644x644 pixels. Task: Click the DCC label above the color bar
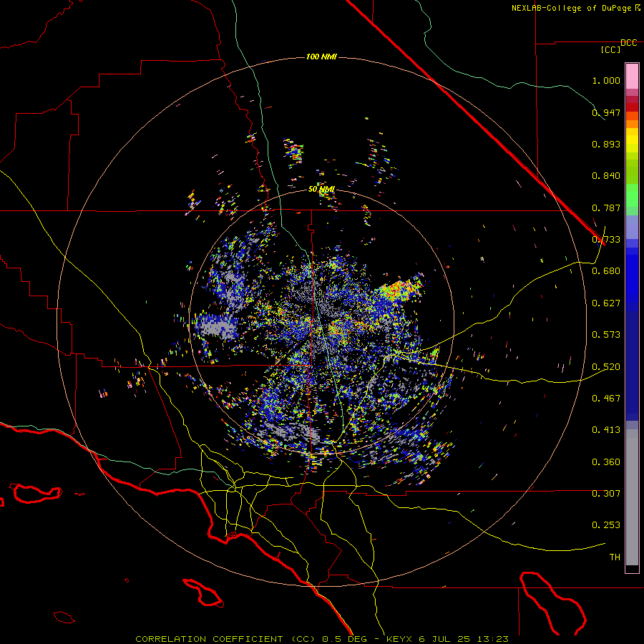pos(628,43)
